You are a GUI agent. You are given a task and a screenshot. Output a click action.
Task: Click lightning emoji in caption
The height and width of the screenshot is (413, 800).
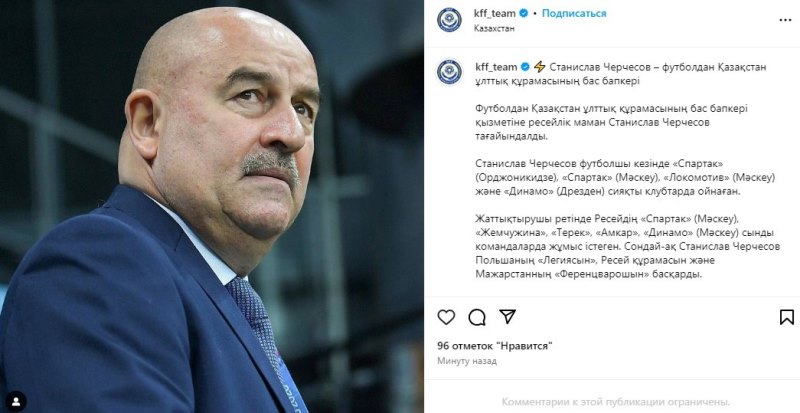tap(539, 67)
